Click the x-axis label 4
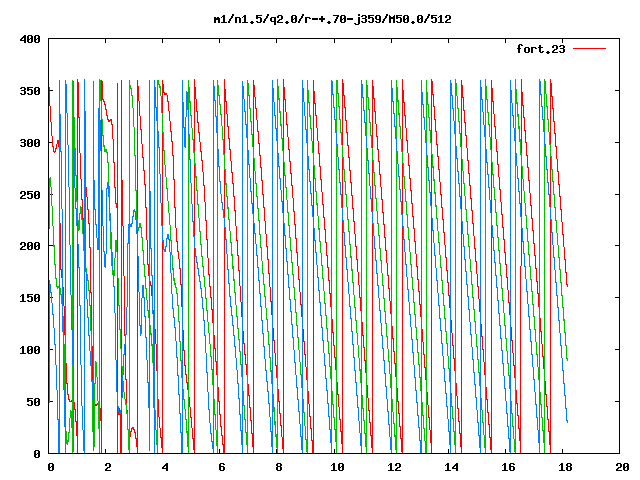Viewport: 640px width, 480px height. 164,467
